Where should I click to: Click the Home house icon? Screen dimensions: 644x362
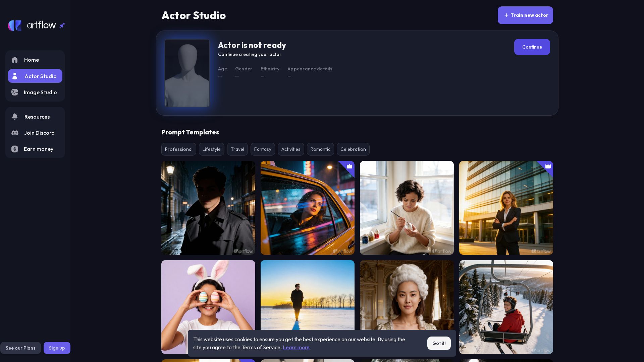click(x=15, y=60)
